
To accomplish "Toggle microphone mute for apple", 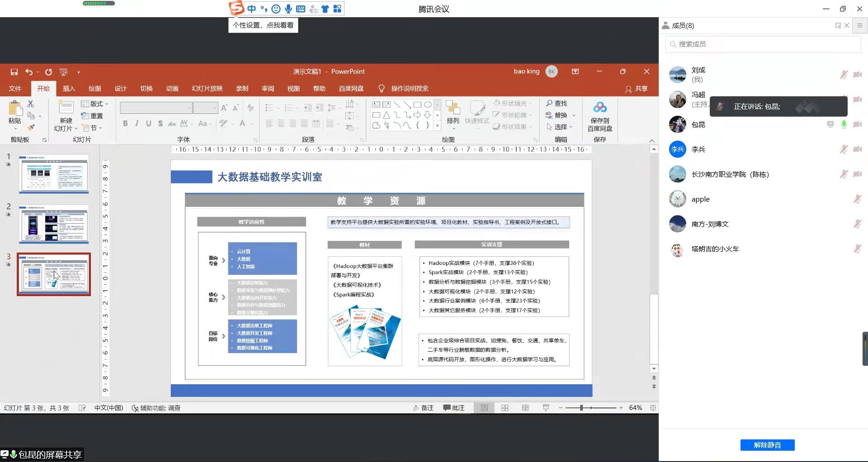I will [857, 199].
